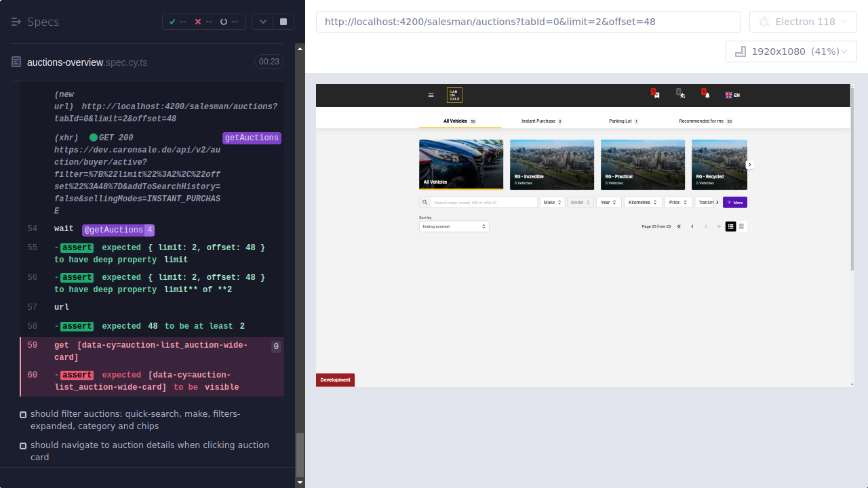Click the localhost auctions URL field
Image resolution: width=868 pixels, height=488 pixels.
point(522,21)
